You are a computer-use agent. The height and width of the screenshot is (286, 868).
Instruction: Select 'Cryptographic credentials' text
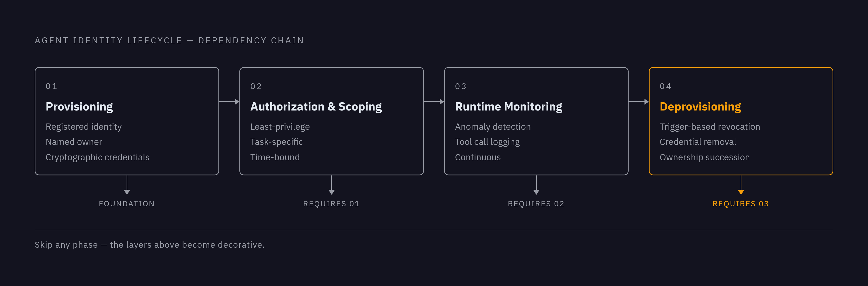click(97, 157)
